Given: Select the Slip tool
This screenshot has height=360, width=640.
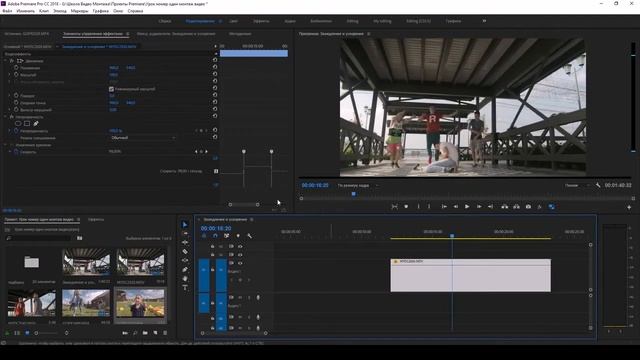Looking at the screenshot, I should coord(185,260).
